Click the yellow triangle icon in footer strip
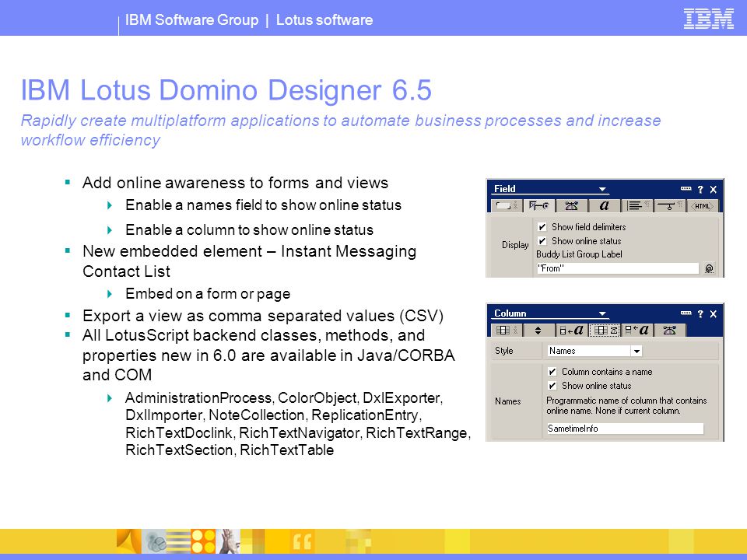 tap(128, 541)
